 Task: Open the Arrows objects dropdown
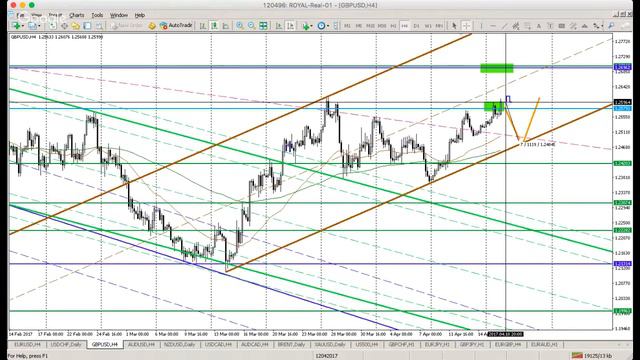[x=598, y=26]
